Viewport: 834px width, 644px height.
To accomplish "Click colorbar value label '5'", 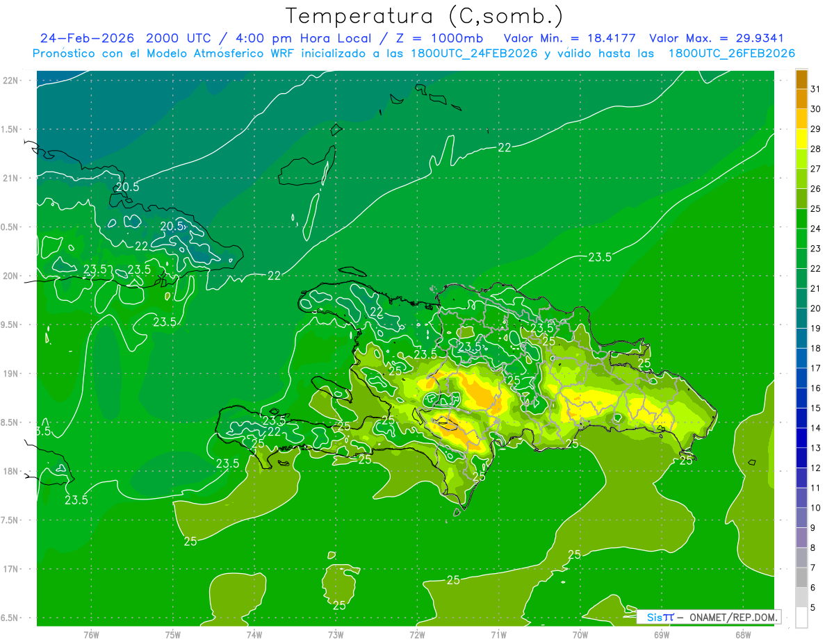I will [x=813, y=607].
